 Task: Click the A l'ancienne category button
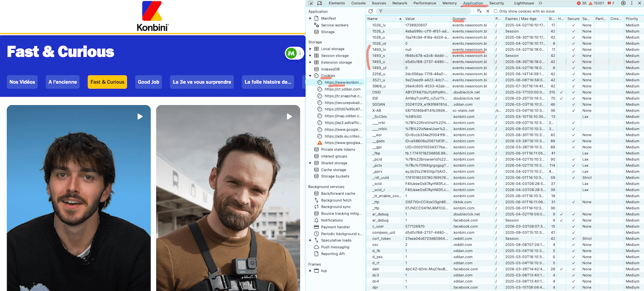[x=63, y=82]
